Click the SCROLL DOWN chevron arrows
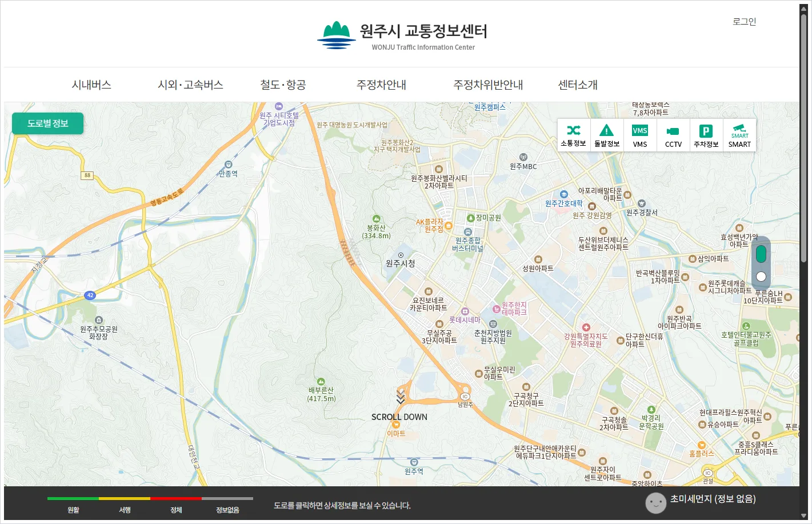This screenshot has width=812, height=524. click(401, 396)
